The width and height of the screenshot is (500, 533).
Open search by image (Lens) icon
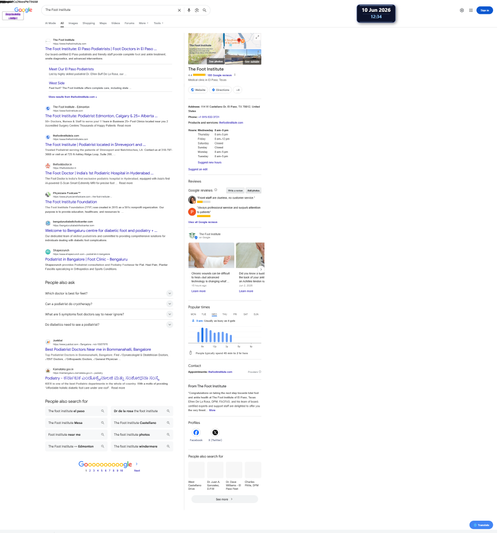197,10
